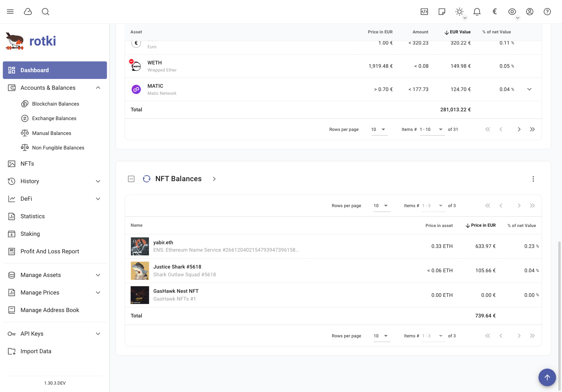The width and height of the screenshot is (562, 392).
Task: Sort NFTs by Price in EUR
Action: click(481, 225)
